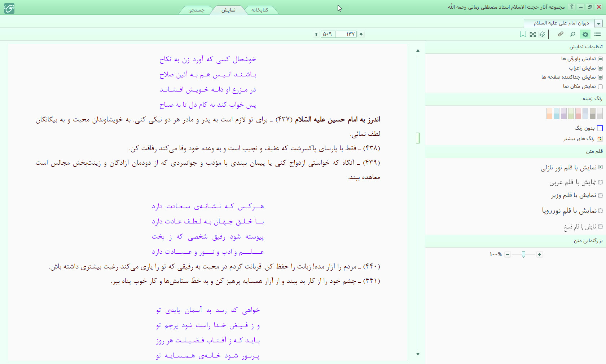The image size is (606, 364).
Task: Toggle fullscreen with the expand arrows icon
Action: click(533, 34)
